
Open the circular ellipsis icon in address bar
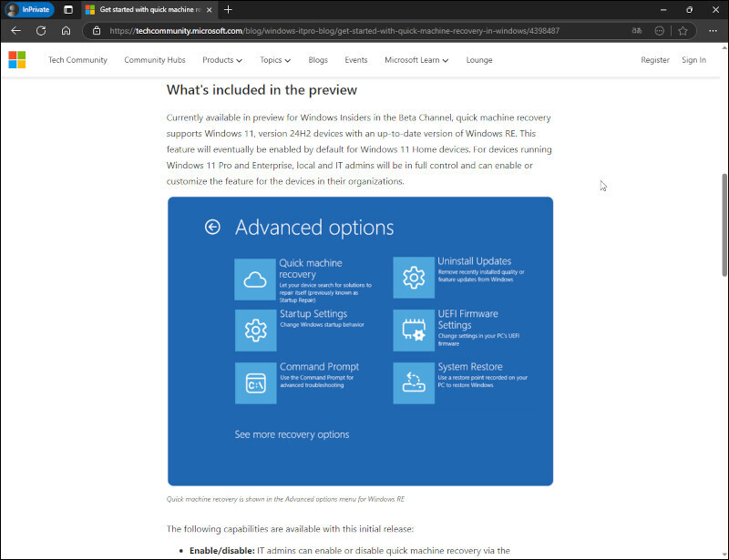pos(659,31)
